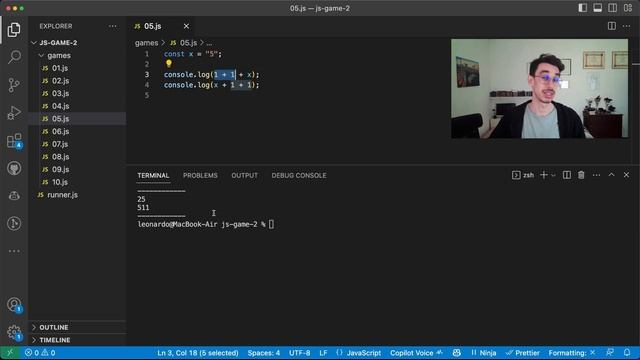Switch to the Problems tab
Viewport: 640px width, 360px height.
coord(200,176)
